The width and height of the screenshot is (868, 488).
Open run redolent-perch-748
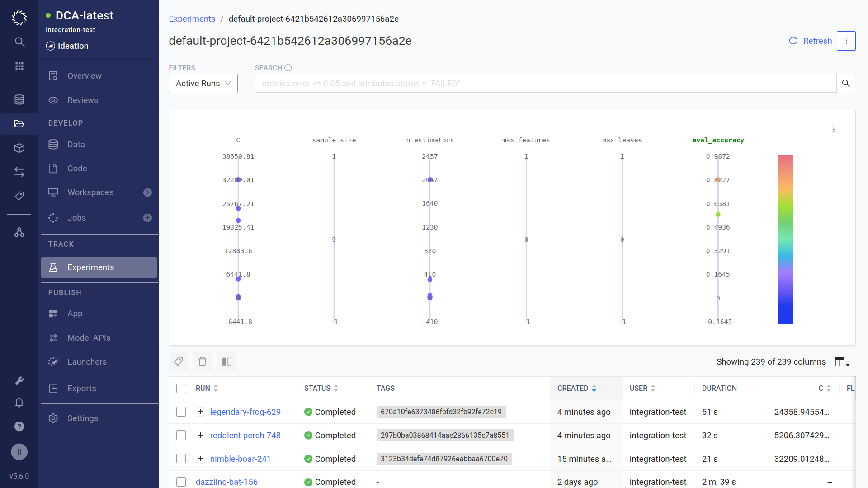pyautogui.click(x=245, y=435)
